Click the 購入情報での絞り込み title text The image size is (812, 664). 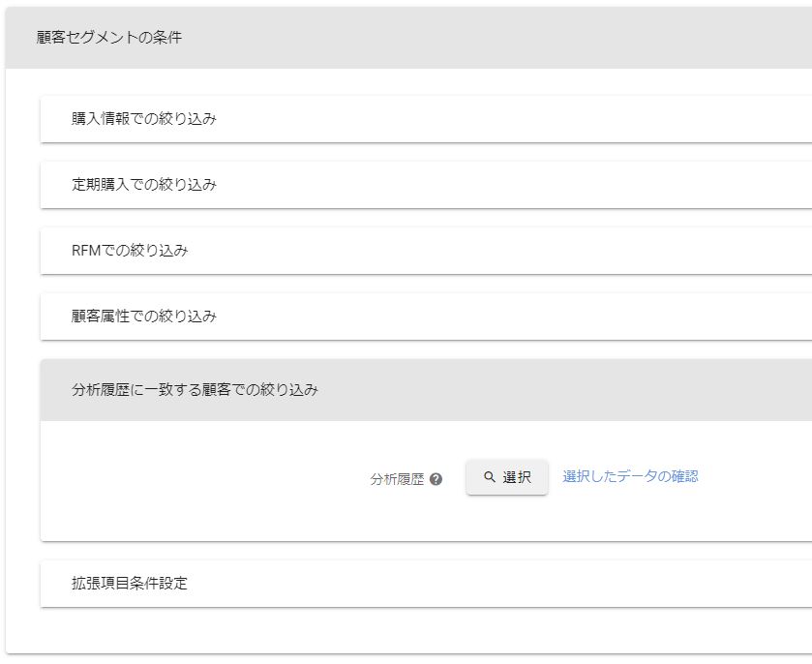(x=143, y=119)
